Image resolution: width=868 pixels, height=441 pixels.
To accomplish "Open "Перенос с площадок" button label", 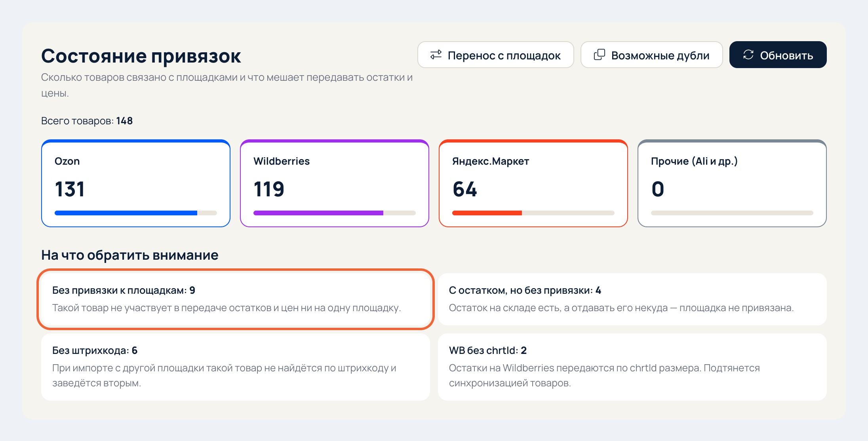I will pos(504,55).
